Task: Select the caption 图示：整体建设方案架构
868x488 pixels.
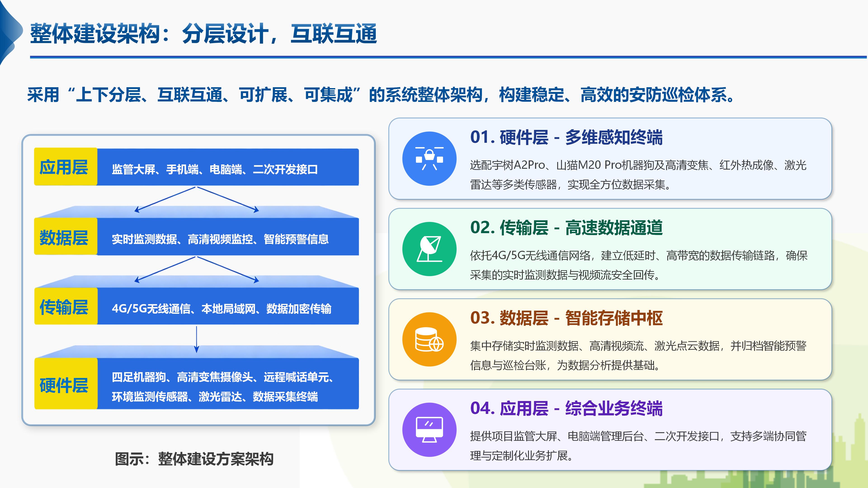Action: pyautogui.click(x=194, y=459)
